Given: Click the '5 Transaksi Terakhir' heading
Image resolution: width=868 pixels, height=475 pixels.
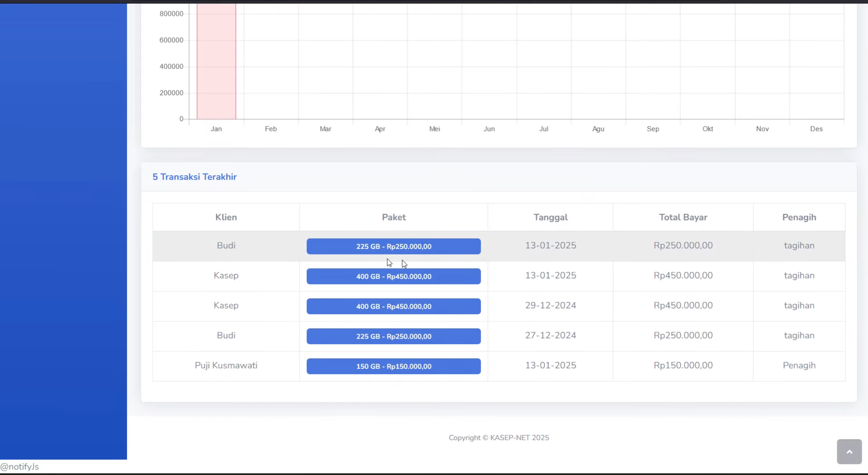Looking at the screenshot, I should [x=194, y=177].
